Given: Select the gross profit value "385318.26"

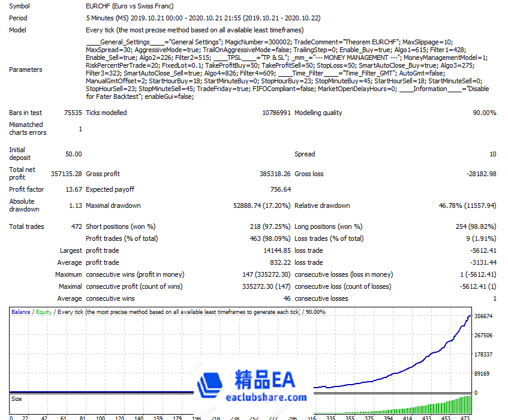Looking at the screenshot, I should (275, 174).
